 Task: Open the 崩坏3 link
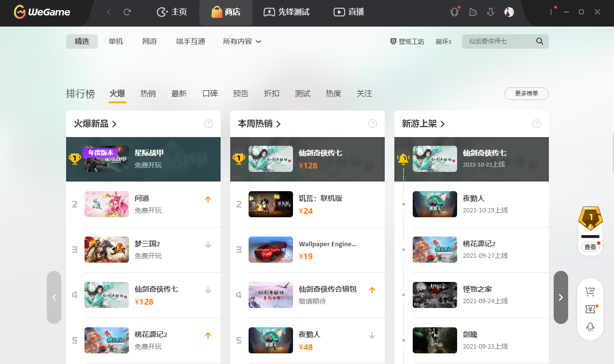click(443, 42)
